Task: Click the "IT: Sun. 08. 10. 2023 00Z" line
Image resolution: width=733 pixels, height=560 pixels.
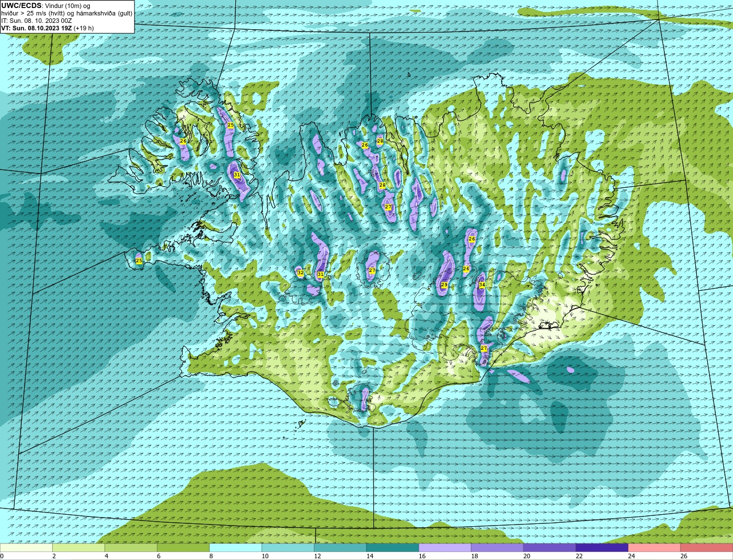Action: [x=37, y=21]
